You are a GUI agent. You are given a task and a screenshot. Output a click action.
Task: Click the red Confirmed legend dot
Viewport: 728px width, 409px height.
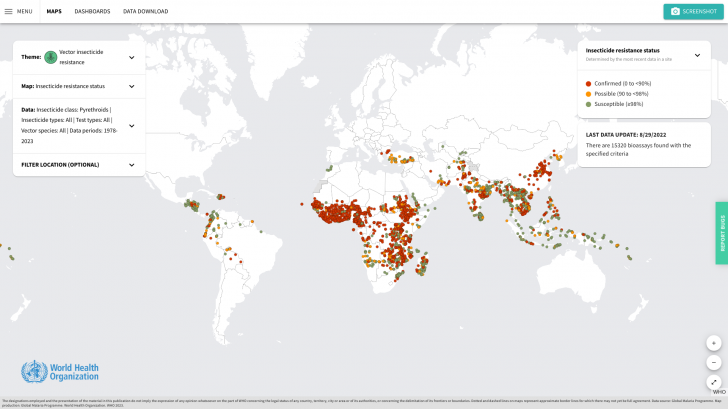[589, 83]
